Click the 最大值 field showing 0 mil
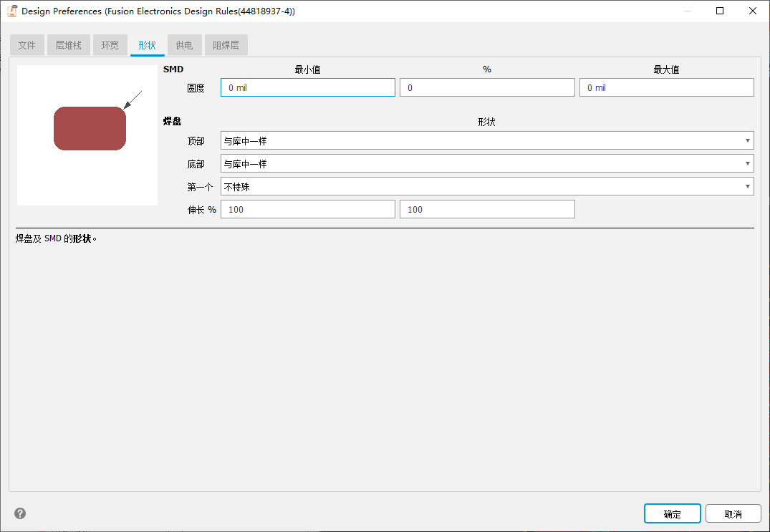 [666, 87]
